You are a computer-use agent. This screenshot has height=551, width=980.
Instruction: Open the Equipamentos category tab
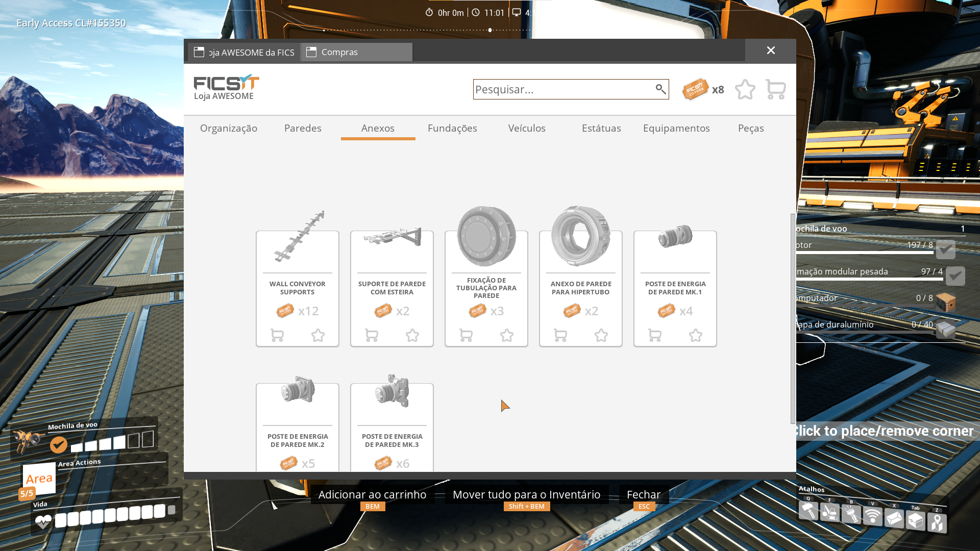pos(676,128)
